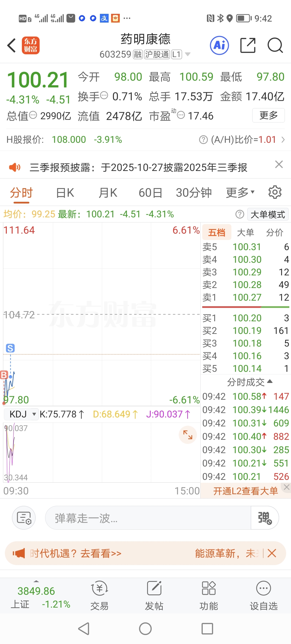Tap the 买1 price 100.20
The image size is (291, 644).
(x=247, y=318)
